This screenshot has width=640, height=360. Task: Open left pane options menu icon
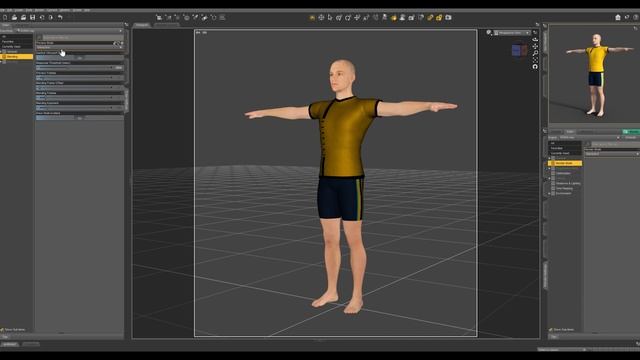coord(127,24)
